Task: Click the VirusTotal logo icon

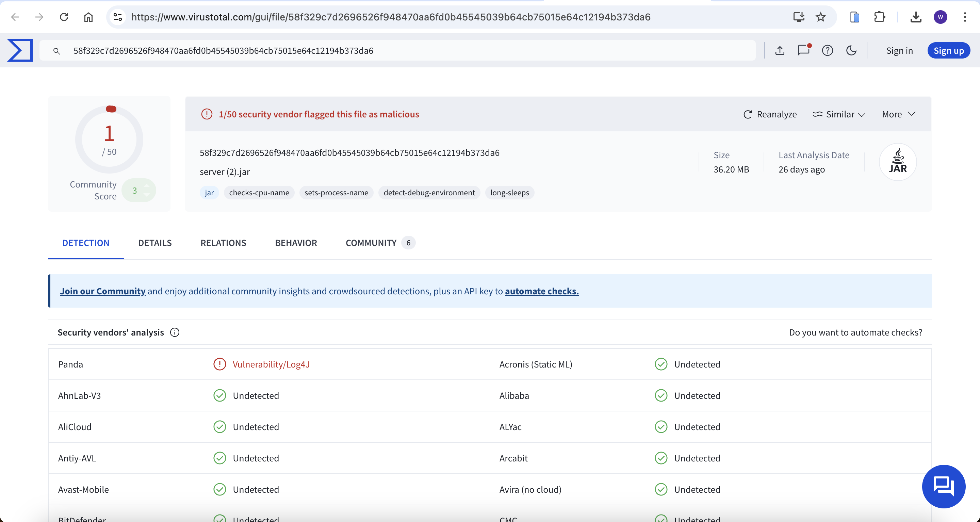Action: 20,50
